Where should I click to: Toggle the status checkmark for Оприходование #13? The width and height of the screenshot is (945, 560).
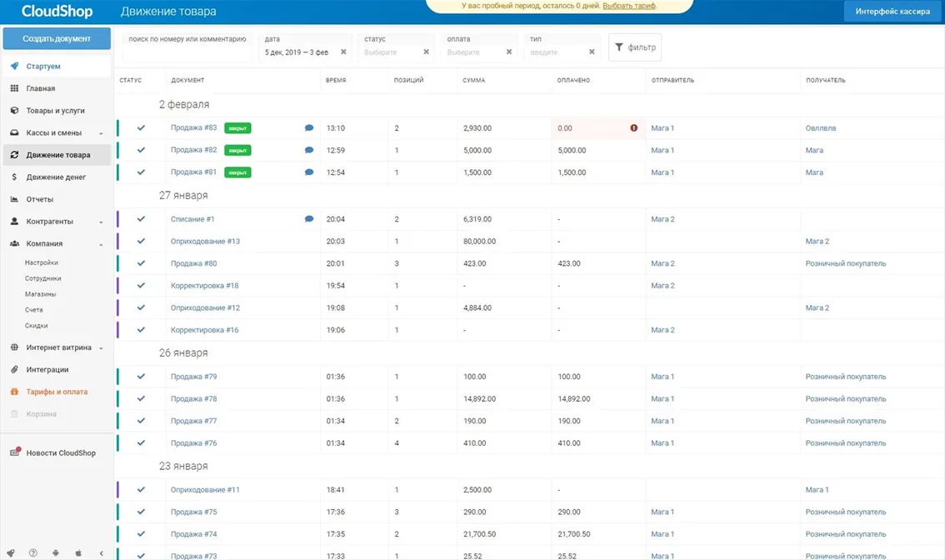click(141, 241)
